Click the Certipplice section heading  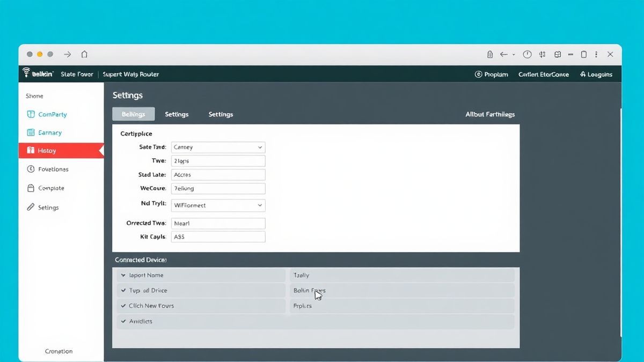coord(136,134)
